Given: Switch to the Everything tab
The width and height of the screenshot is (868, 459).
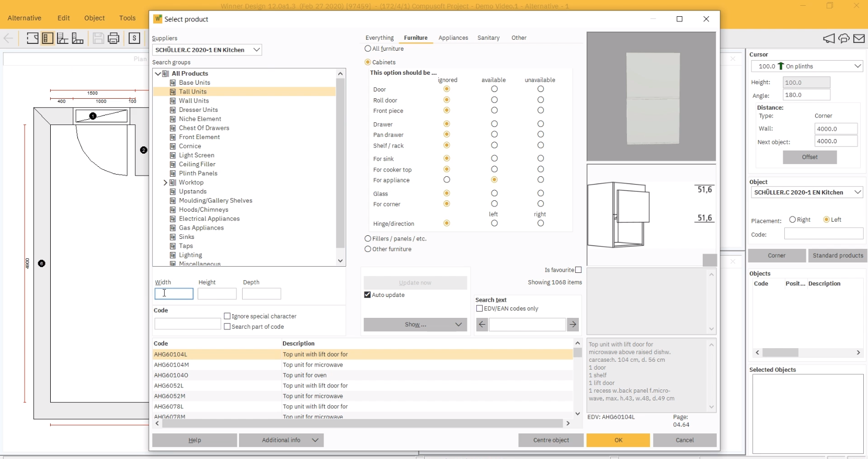Looking at the screenshot, I should (380, 38).
